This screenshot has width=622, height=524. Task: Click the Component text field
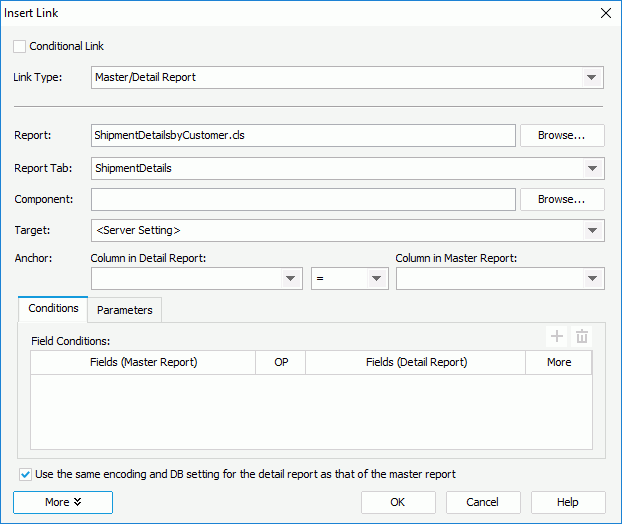click(303, 199)
